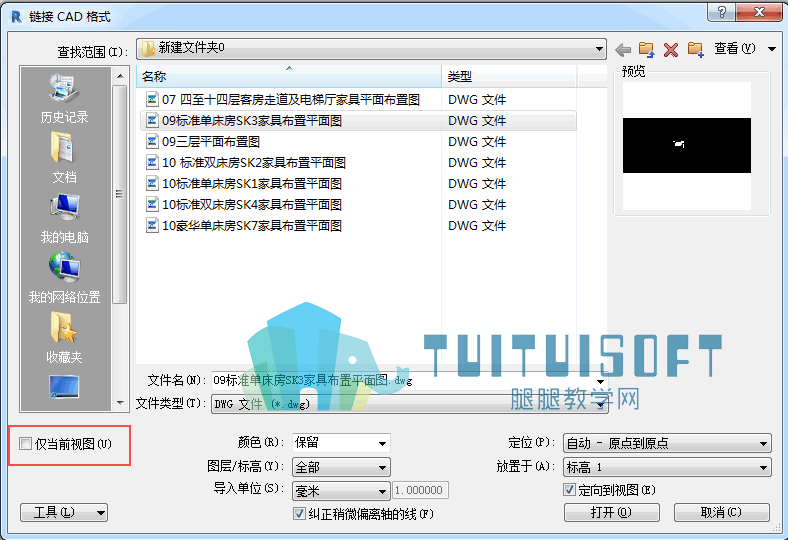The width and height of the screenshot is (788, 540).
Task: Click the sidebar scrollbar up arrow
Action: click(120, 76)
